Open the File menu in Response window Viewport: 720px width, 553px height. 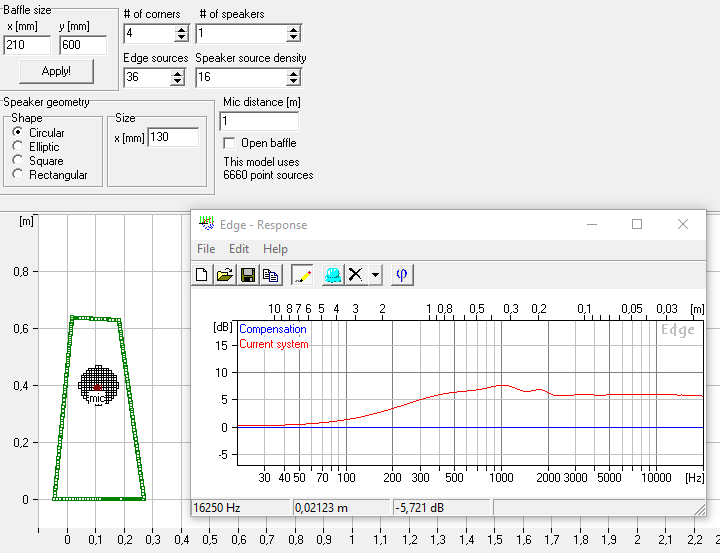tap(206, 249)
